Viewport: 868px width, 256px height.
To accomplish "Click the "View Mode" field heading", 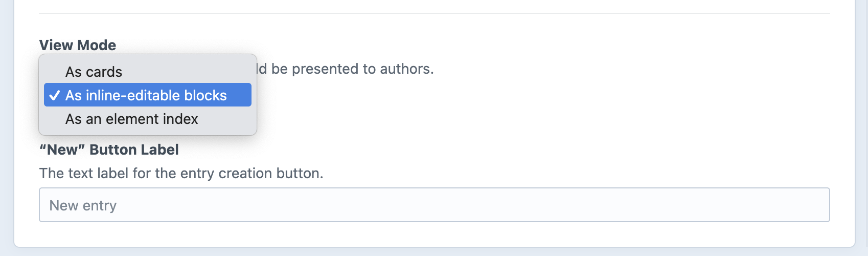I will click(x=78, y=45).
